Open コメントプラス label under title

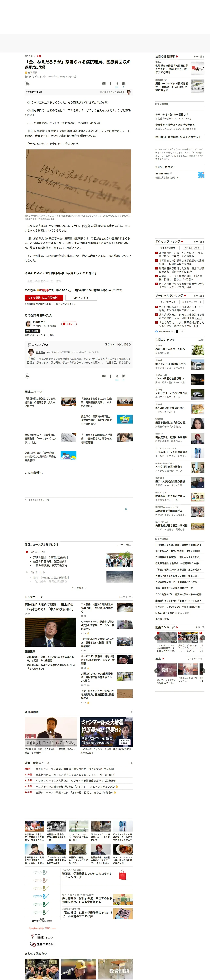(34, 92)
